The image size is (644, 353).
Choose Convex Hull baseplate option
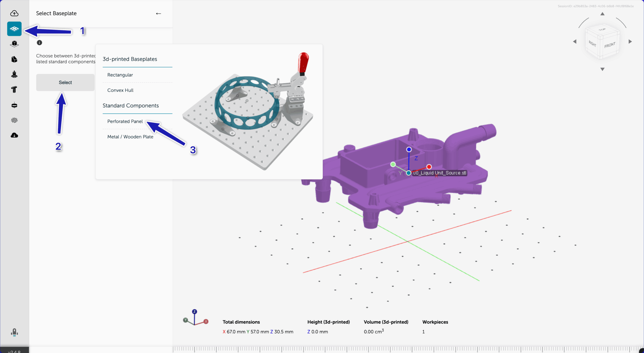click(x=120, y=90)
